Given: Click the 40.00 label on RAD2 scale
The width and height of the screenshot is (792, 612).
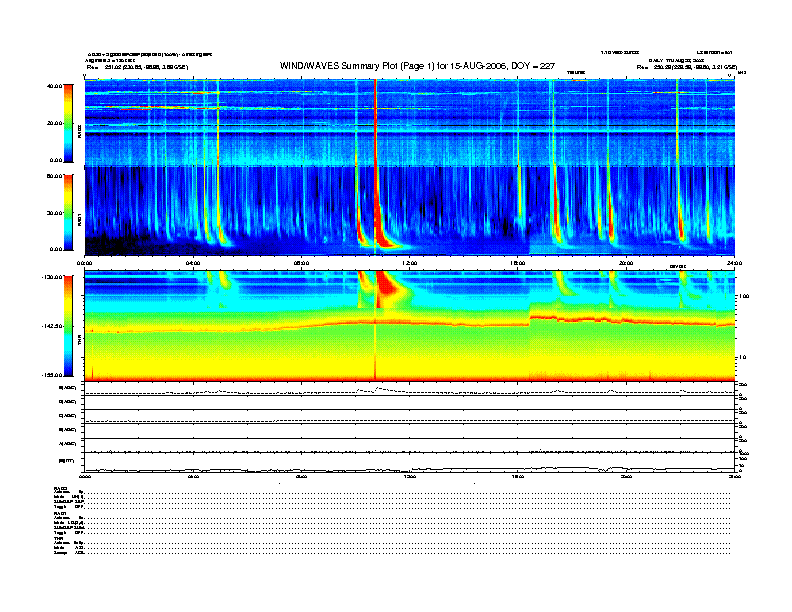Looking at the screenshot, I should click(54, 86).
